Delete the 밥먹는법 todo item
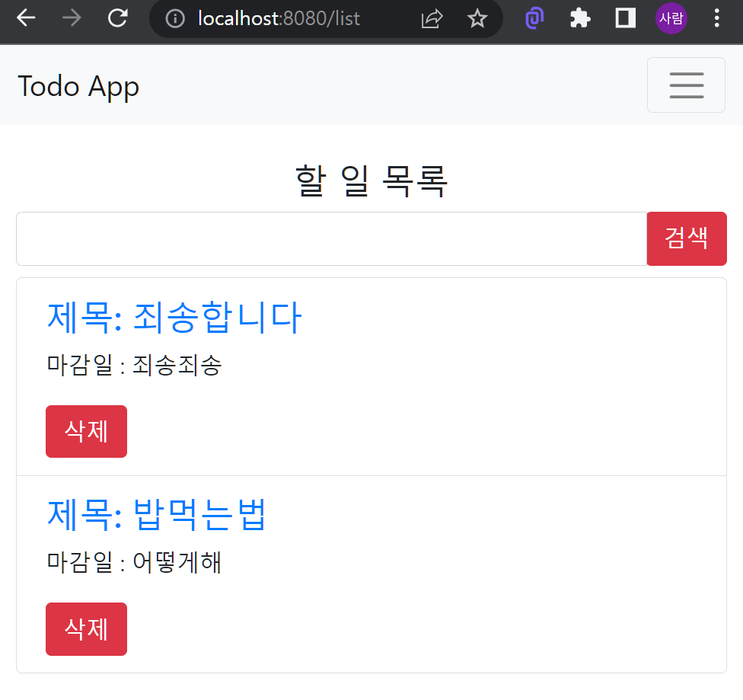This screenshot has width=743, height=700. click(x=86, y=628)
